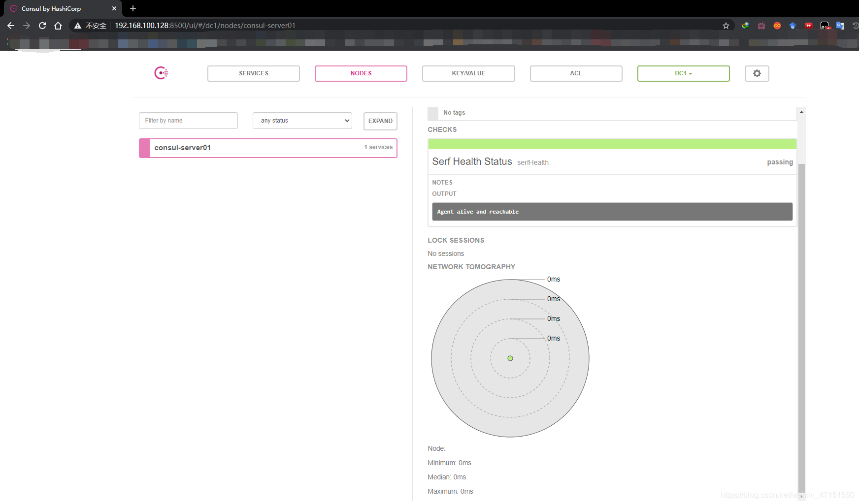Screen dimensions: 859x504
Task: Click the green node dot in tomography
Action: (x=510, y=358)
